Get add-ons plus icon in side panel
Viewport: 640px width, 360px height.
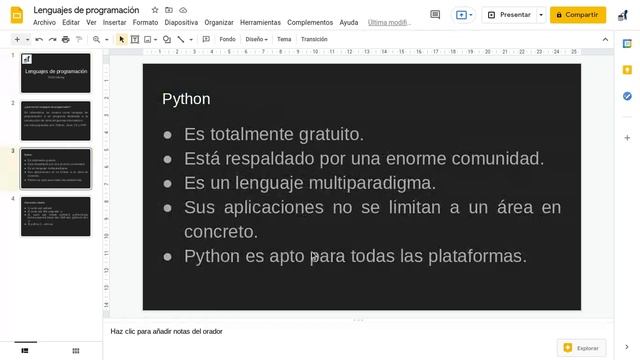pos(627,138)
